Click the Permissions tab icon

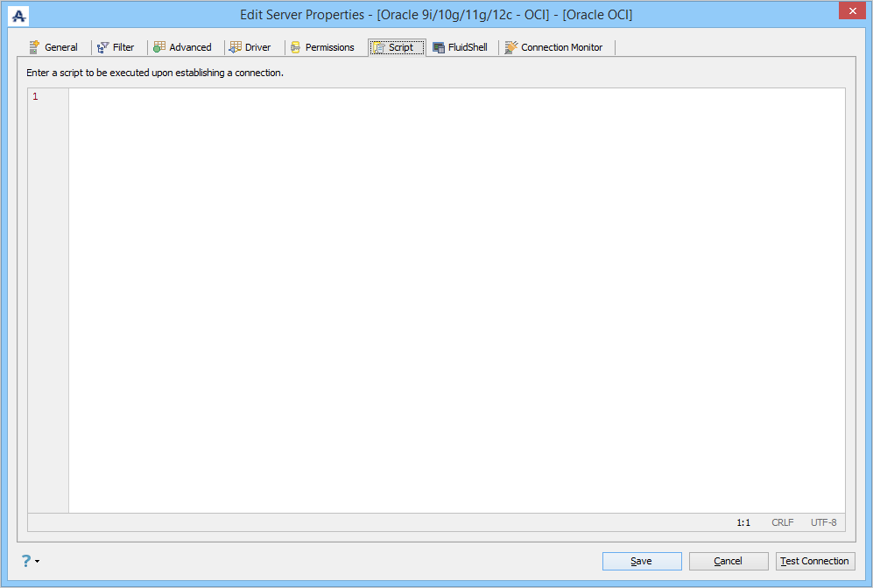point(296,47)
